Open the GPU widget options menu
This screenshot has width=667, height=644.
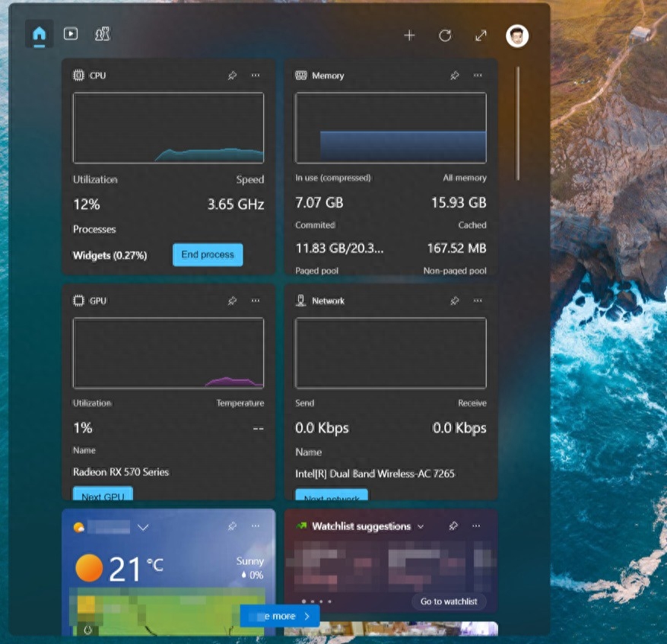point(256,300)
